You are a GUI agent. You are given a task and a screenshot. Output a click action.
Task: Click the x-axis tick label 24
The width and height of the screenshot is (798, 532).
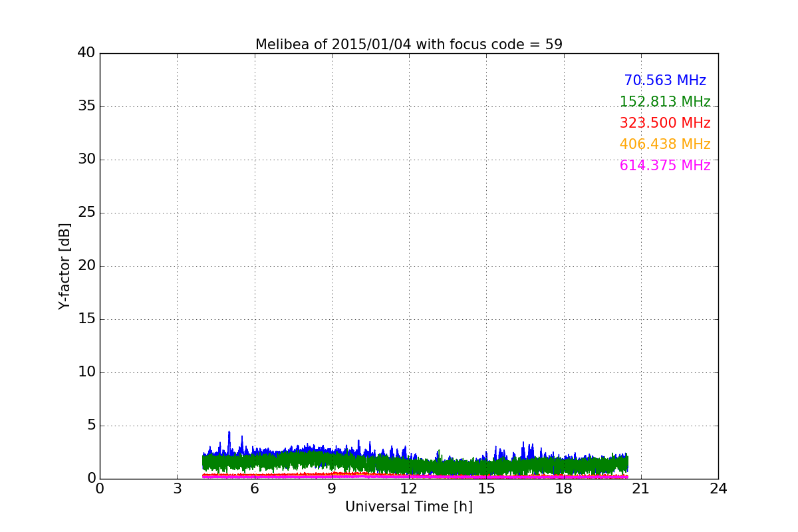point(718,489)
